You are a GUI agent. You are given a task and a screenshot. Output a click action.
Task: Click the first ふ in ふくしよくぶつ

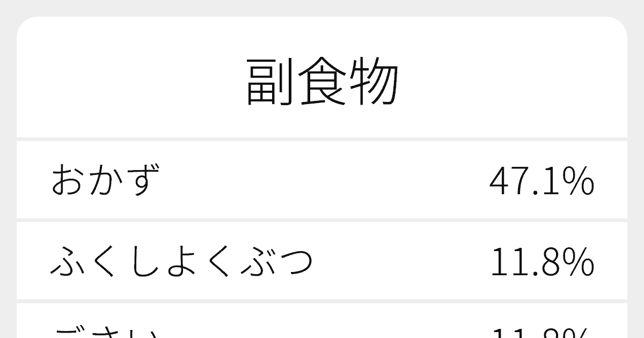(69, 261)
